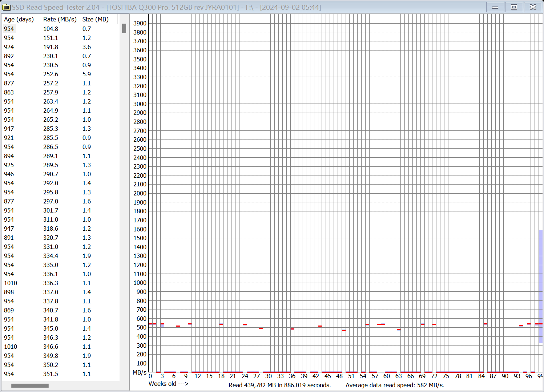The image size is (544, 392).
Task: Select the row with rate 349.8
Action: (61, 356)
